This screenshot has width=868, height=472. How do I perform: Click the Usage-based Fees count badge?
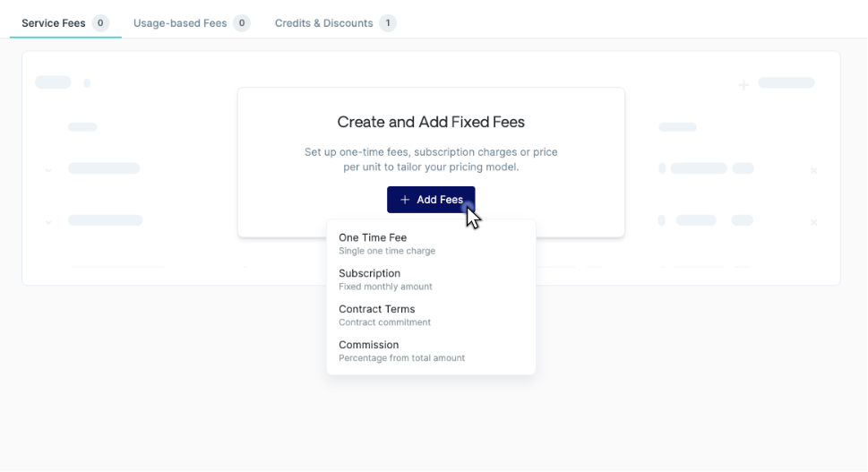(x=242, y=23)
